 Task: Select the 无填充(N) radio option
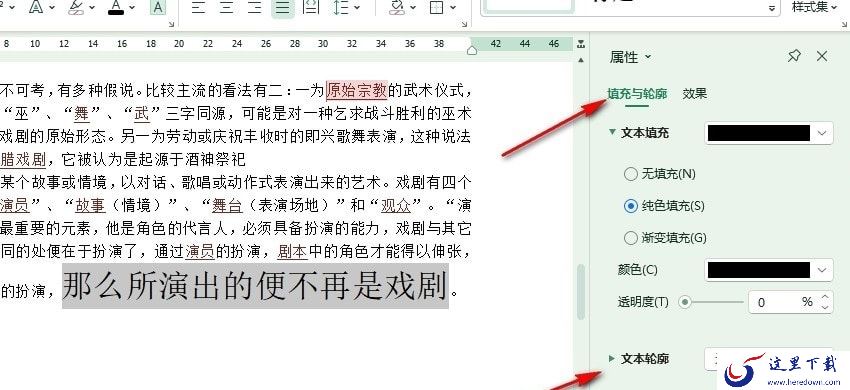pos(660,174)
